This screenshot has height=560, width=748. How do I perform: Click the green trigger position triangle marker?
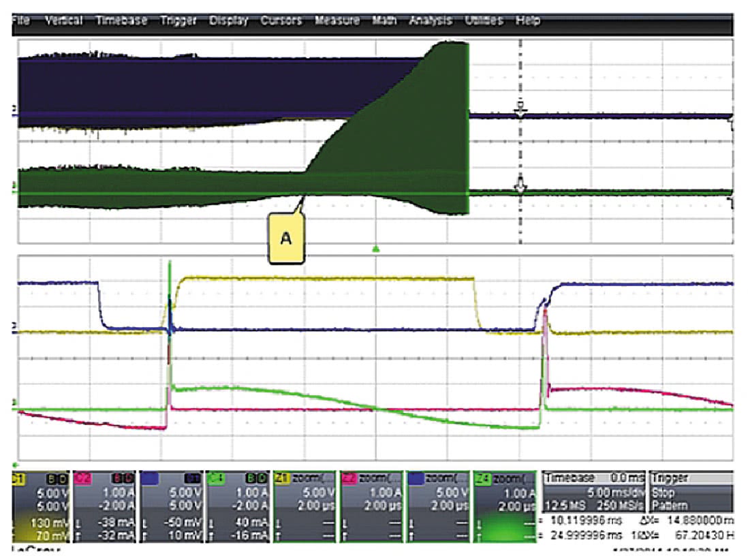click(x=375, y=250)
